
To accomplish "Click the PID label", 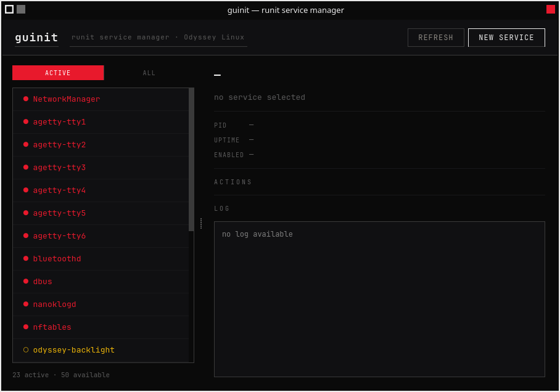I will (220, 125).
